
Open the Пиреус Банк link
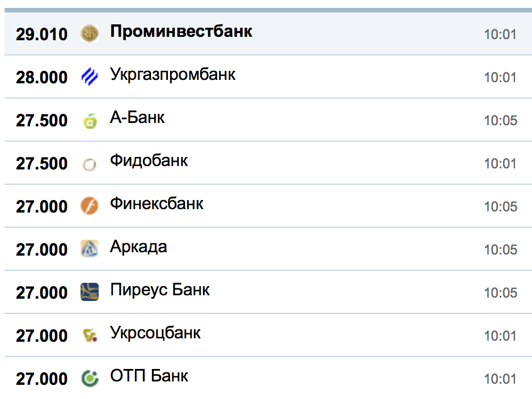[160, 290]
